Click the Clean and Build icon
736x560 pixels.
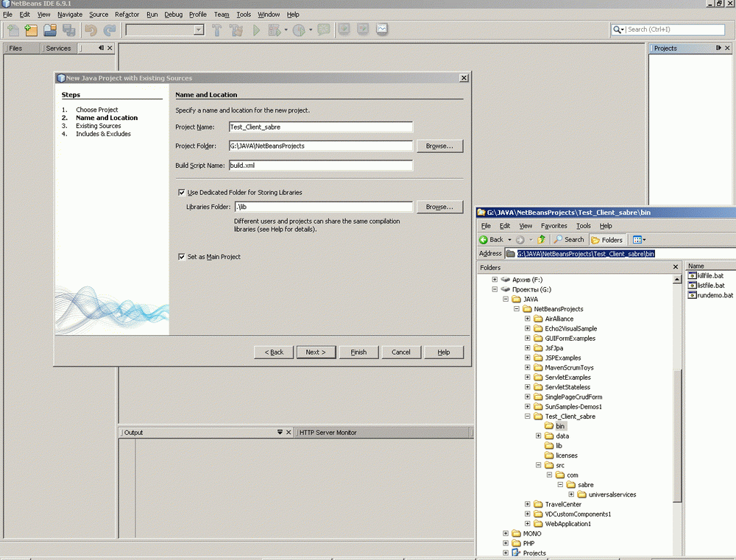[x=236, y=30]
